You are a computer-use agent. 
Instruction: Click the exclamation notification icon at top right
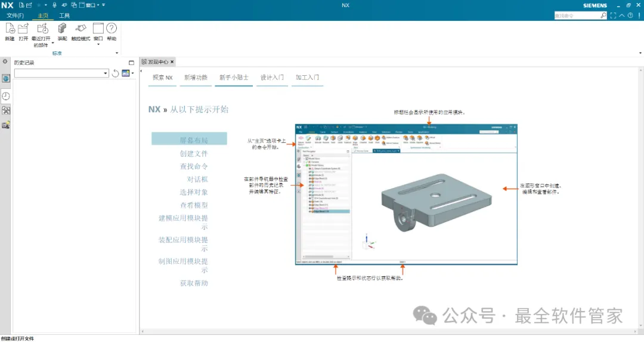(x=639, y=16)
